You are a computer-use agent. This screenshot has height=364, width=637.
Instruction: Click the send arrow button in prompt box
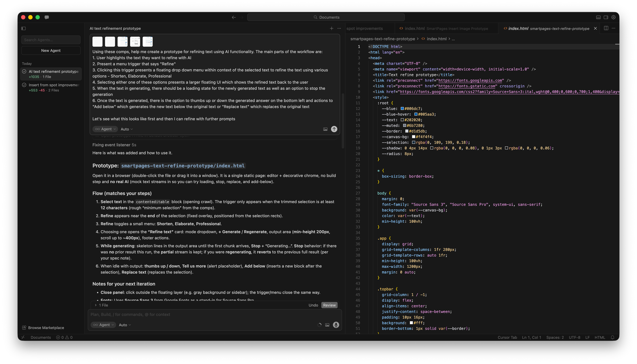point(334,129)
